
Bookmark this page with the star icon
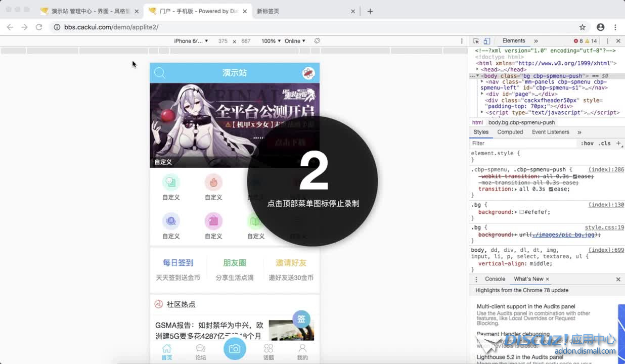(x=582, y=27)
